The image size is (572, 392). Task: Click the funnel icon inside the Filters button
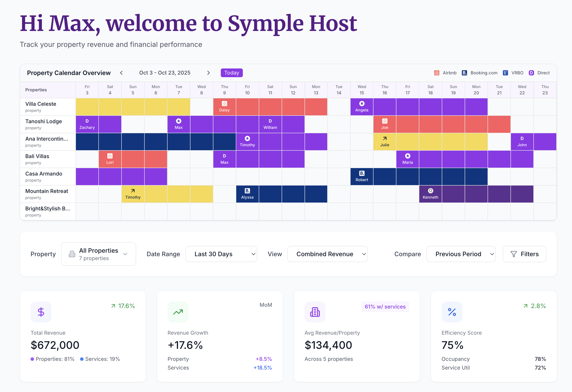[513, 254]
